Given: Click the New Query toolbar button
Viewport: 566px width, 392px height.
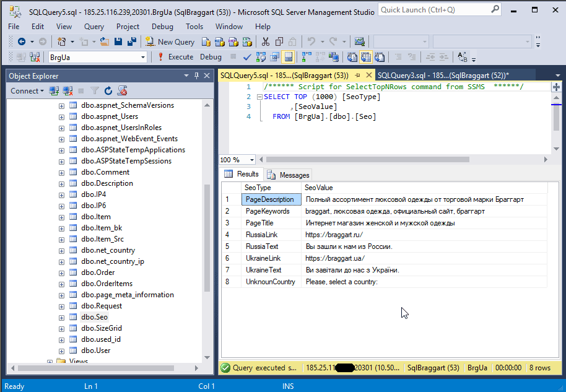Looking at the screenshot, I should pos(170,41).
